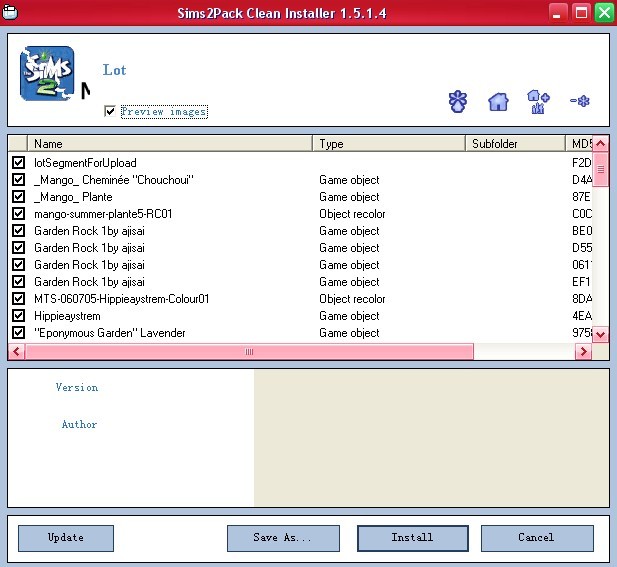617x567 pixels.
Task: Uncheck "Eponymous Garden" Lavender checkbox
Action: coord(18,333)
